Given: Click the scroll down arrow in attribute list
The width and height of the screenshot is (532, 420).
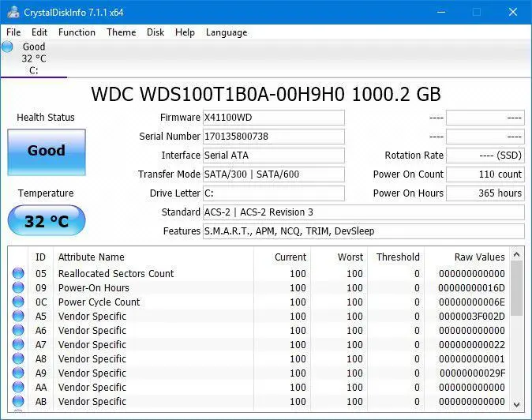Looking at the screenshot, I should click(517, 405).
